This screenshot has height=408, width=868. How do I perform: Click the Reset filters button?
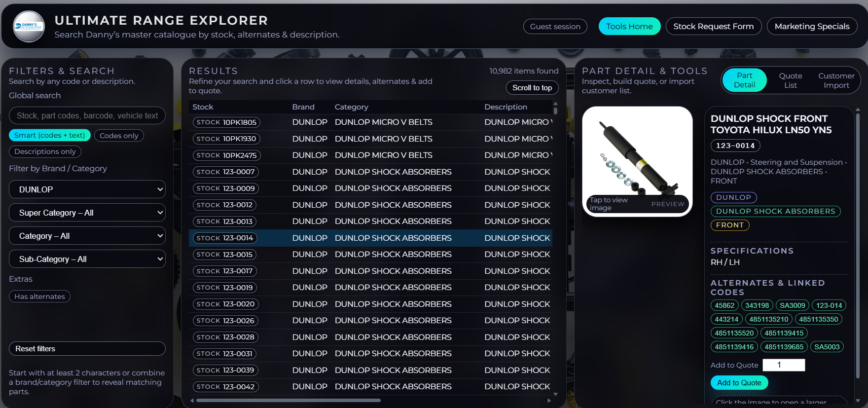(87, 349)
